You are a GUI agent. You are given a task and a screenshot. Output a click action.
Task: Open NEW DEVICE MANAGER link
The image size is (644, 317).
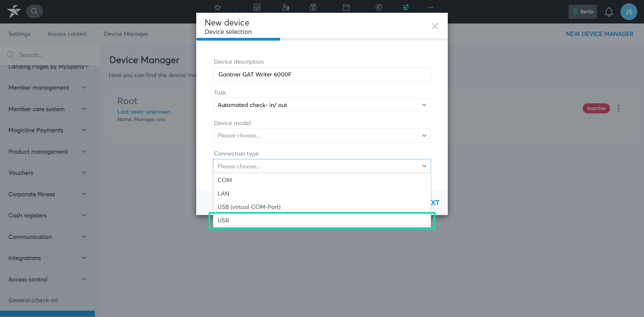[600, 34]
